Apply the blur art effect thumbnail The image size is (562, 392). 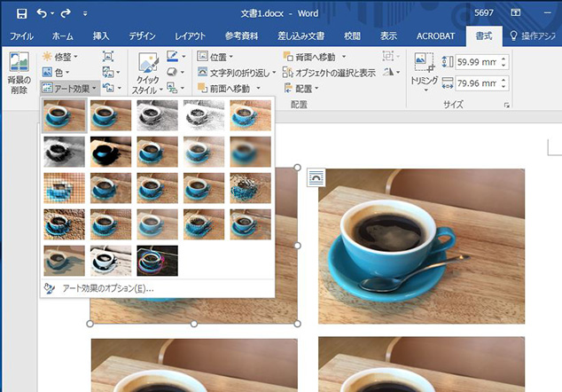[x=251, y=151]
